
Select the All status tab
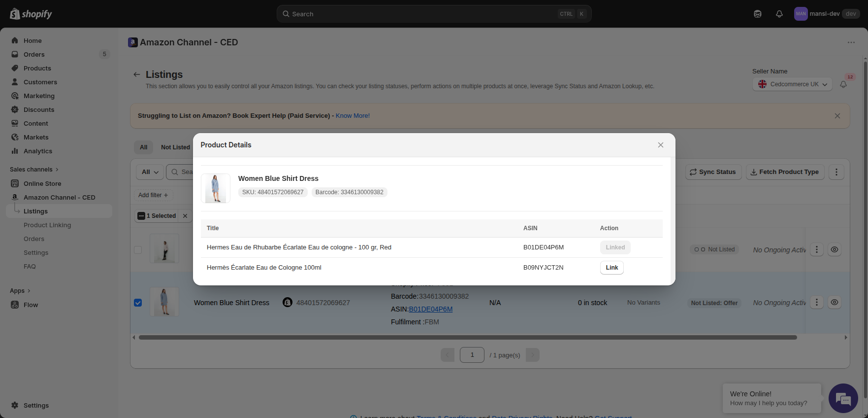[x=144, y=147]
